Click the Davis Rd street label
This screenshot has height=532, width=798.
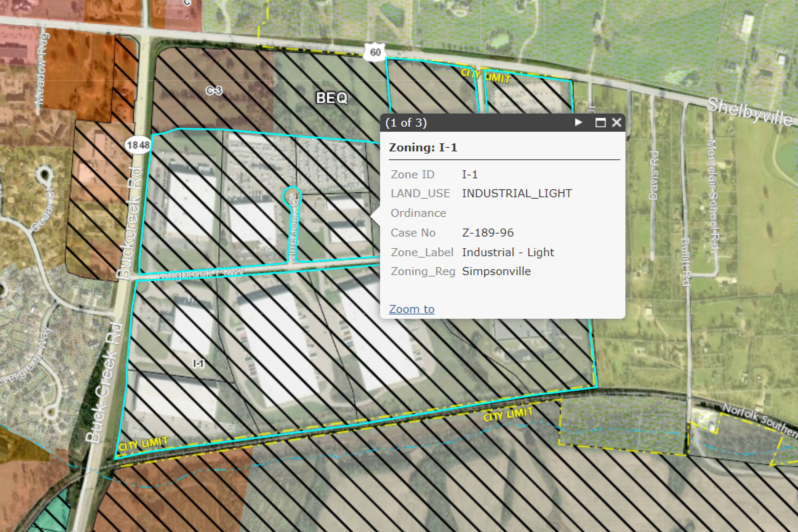pyautogui.click(x=654, y=176)
